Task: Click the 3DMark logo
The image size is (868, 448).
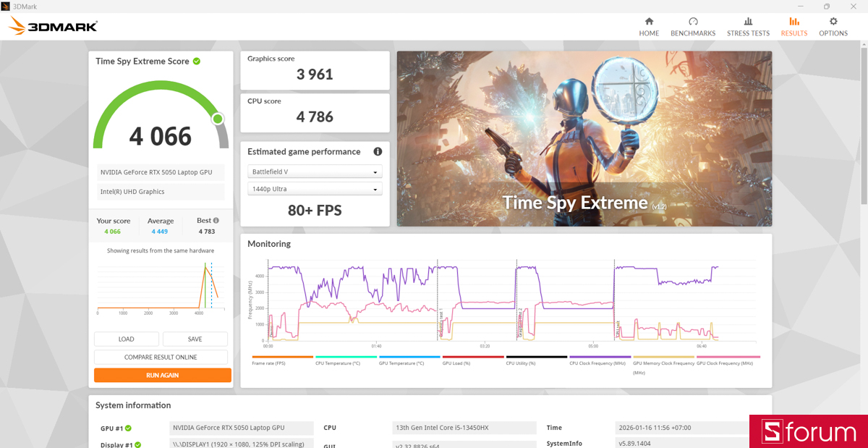Action: tap(52, 25)
